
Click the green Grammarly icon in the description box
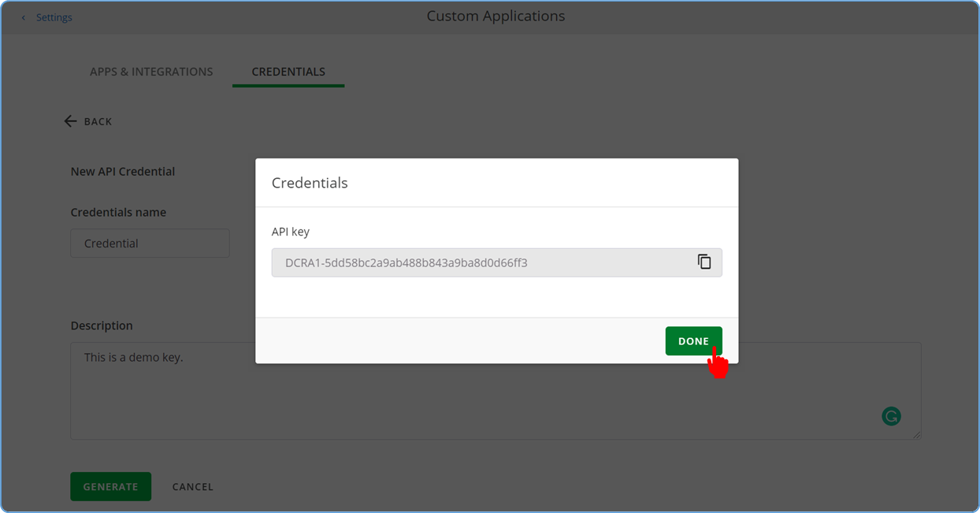pos(891,416)
